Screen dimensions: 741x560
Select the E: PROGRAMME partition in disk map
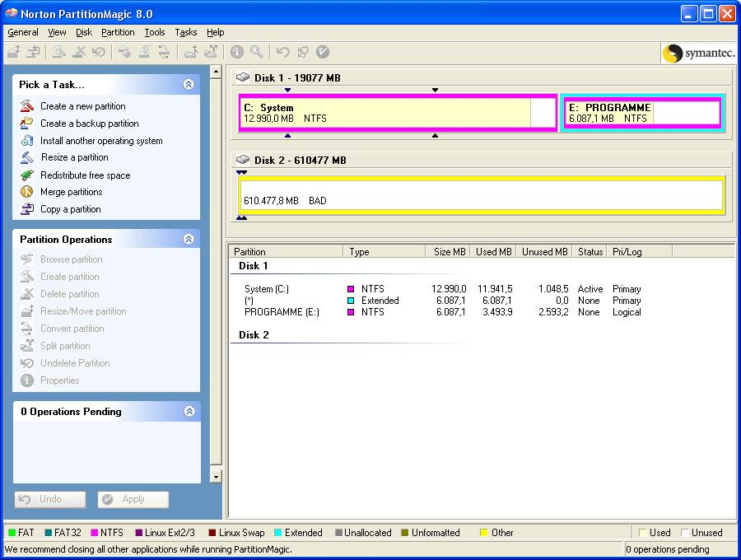tap(641, 113)
